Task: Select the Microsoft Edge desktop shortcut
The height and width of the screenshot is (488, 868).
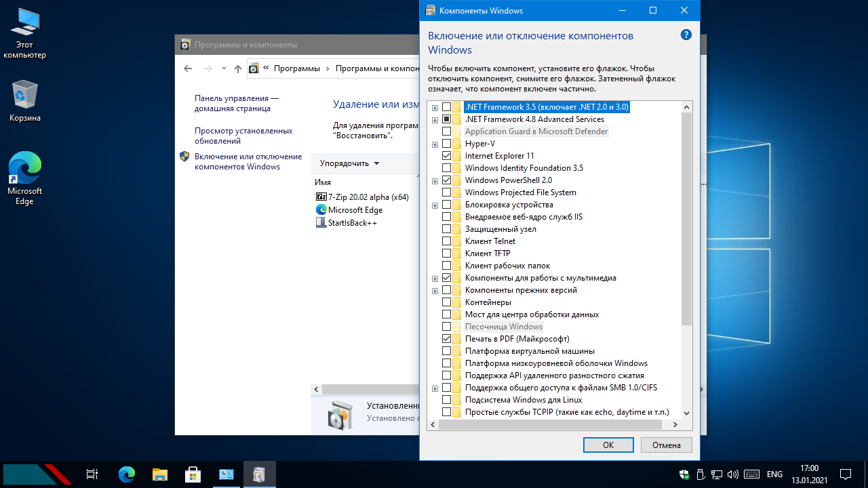Action: click(24, 178)
